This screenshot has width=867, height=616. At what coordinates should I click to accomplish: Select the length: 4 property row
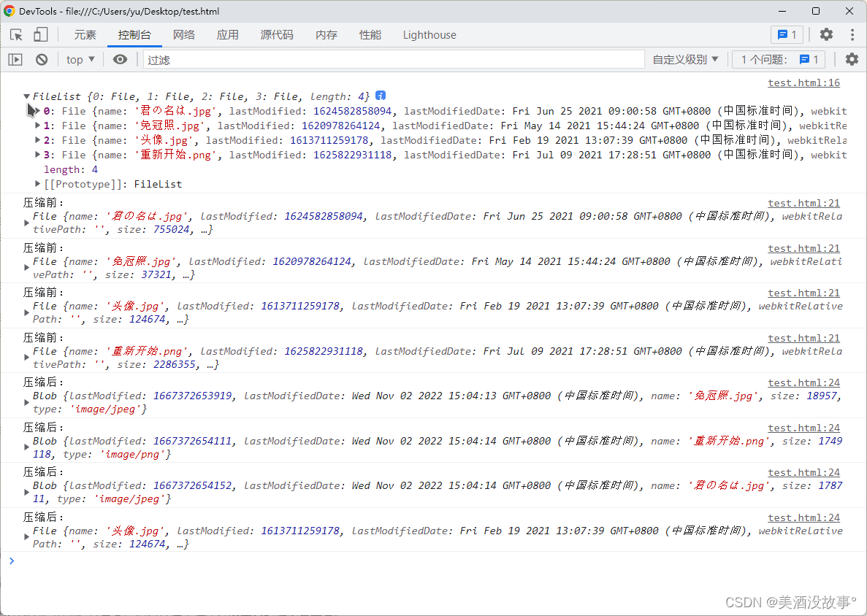pos(71,169)
